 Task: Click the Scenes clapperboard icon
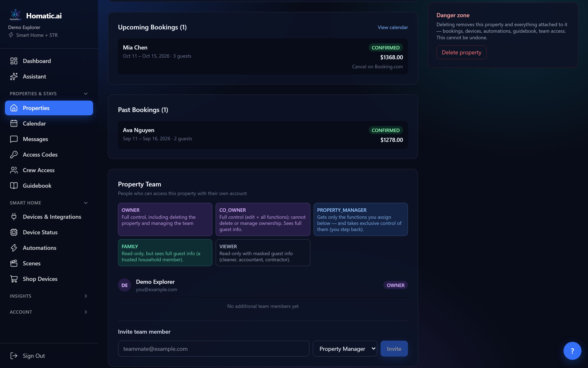14,263
